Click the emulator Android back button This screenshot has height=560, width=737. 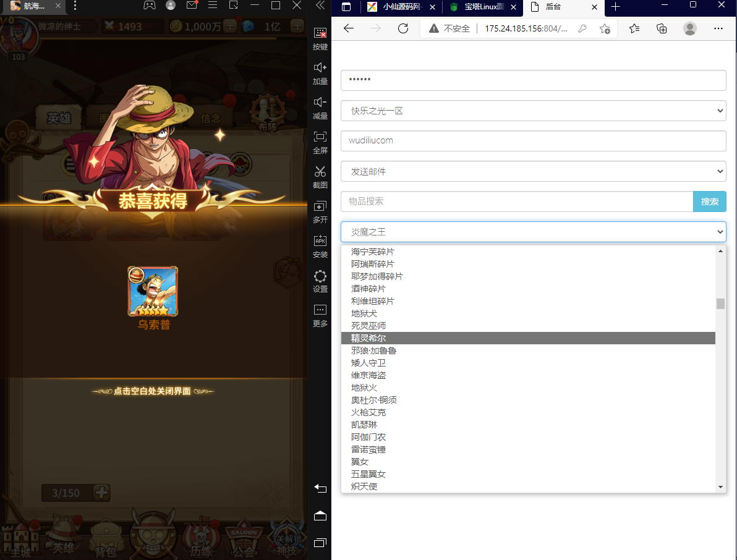pos(320,488)
